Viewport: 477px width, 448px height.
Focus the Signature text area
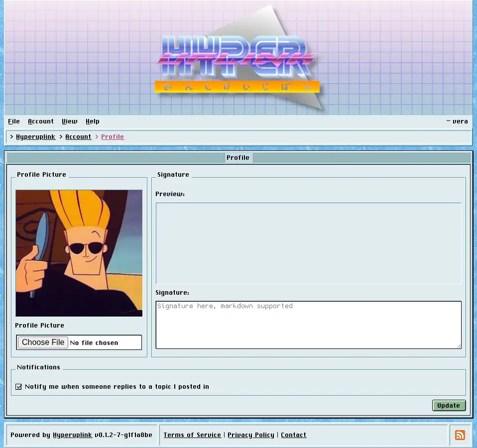click(x=309, y=325)
